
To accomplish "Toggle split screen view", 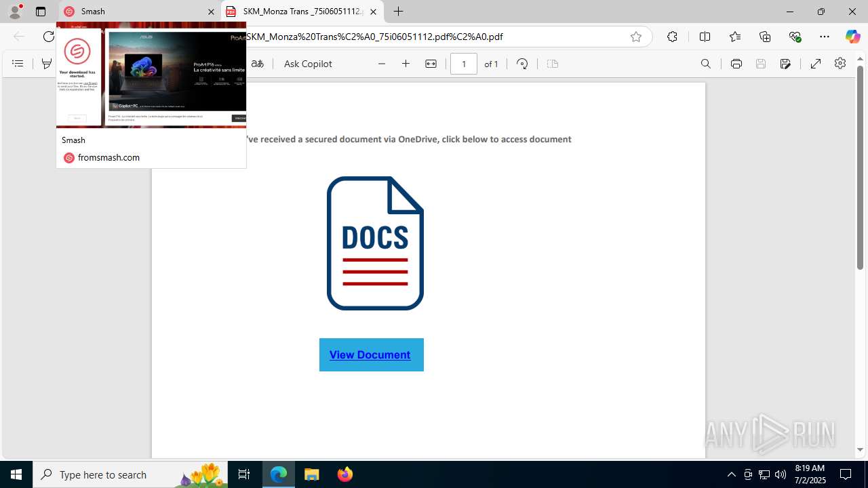I will tap(705, 37).
